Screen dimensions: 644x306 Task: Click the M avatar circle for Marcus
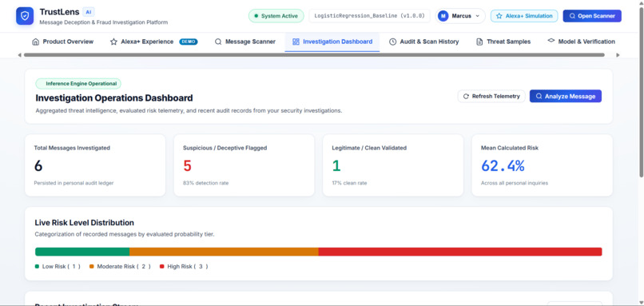[x=443, y=16]
